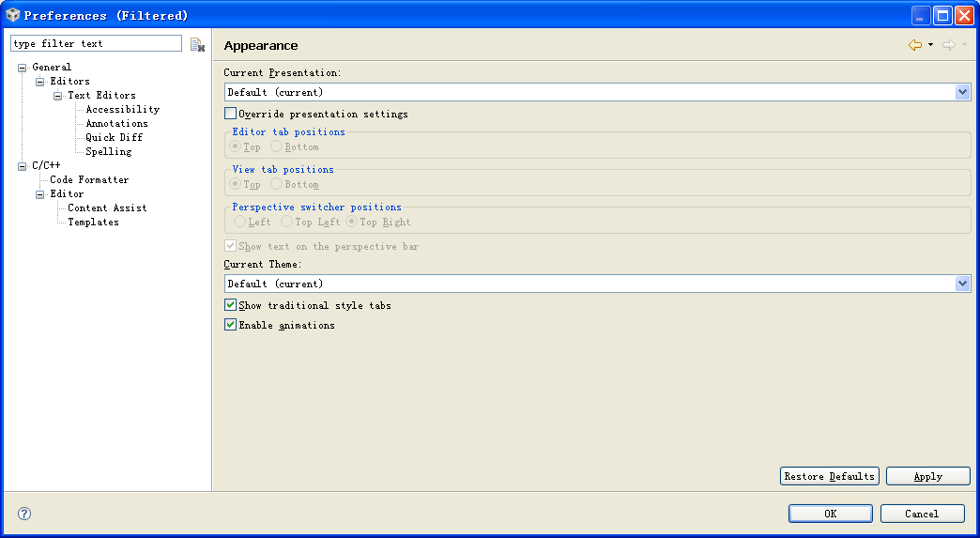This screenshot has height=538, width=980.
Task: Click the Preferences window title bar icon
Action: (12, 15)
